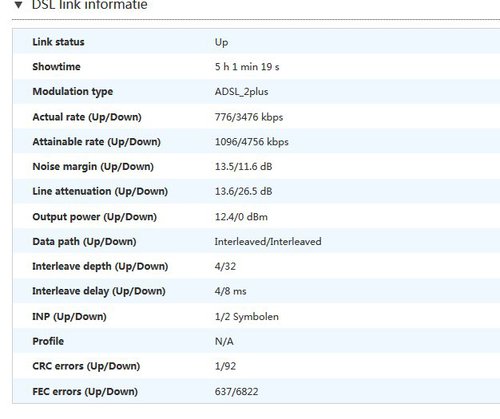The width and height of the screenshot is (500, 419).
Task: Select the Attainable rate label
Action: [96, 142]
